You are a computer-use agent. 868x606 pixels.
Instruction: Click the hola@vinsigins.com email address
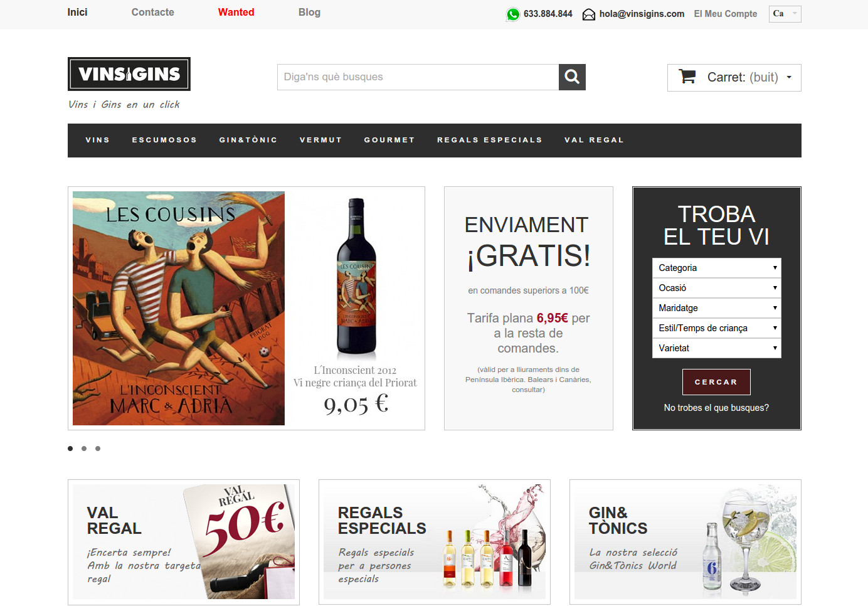[x=642, y=14]
